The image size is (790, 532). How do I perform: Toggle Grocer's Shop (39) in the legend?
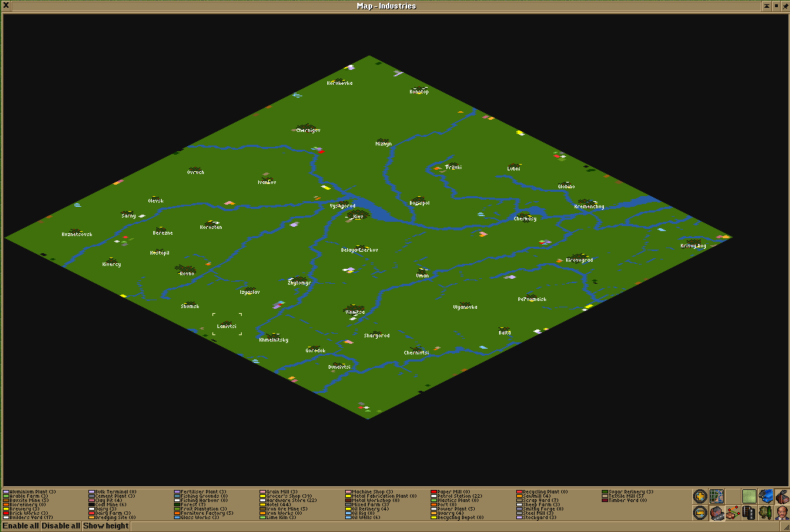pyautogui.click(x=286, y=496)
